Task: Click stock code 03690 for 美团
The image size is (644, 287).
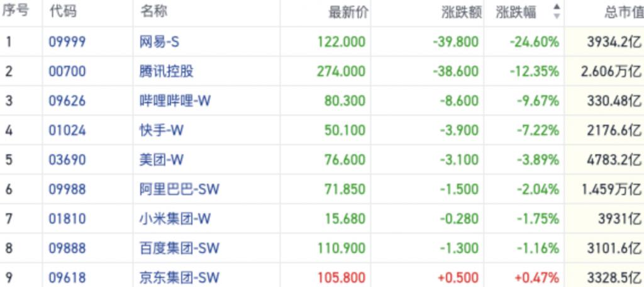Action: 67,160
